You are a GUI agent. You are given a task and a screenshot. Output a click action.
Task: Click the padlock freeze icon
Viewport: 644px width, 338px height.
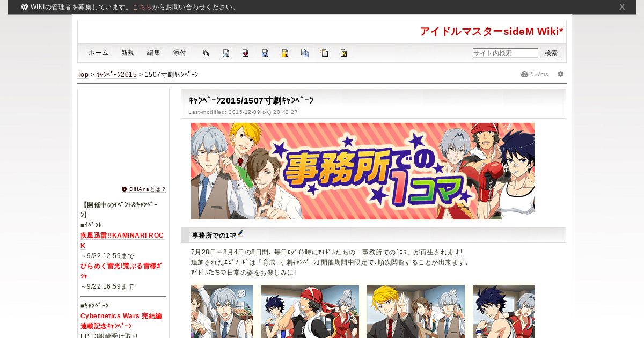point(285,53)
